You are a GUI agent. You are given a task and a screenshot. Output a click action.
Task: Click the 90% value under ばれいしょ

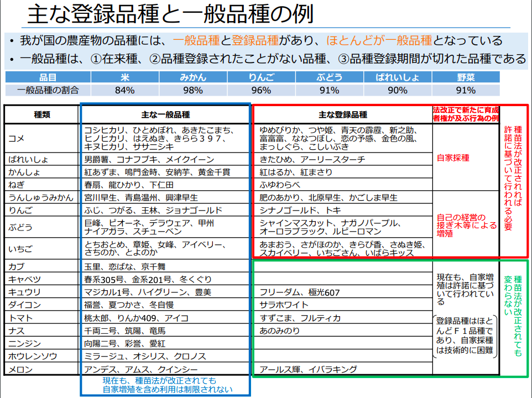397,90
